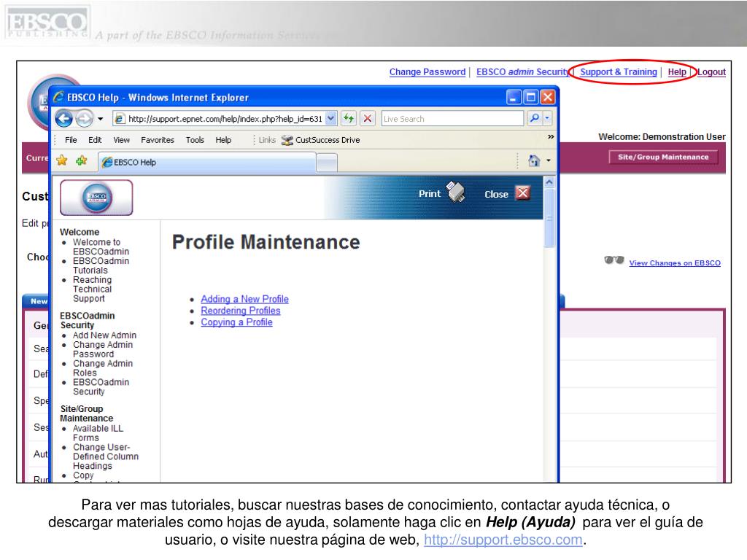This screenshot has width=747, height=560.
Task: Click the red Stop loading icon
Action: pyautogui.click(x=368, y=118)
